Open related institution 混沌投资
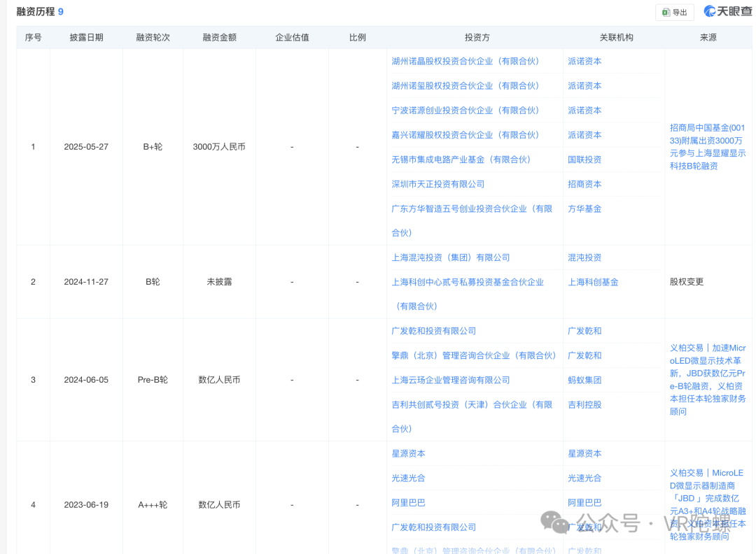The height and width of the screenshot is (554, 756). (584, 257)
